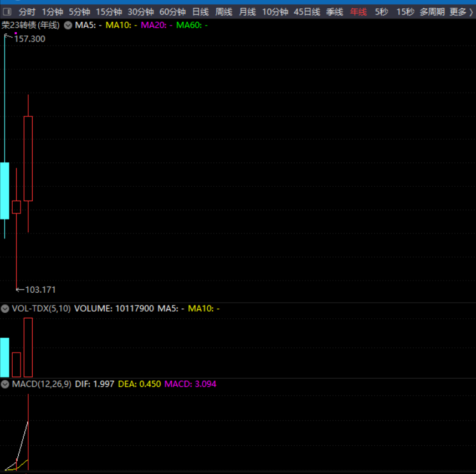Image resolution: width=476 pixels, height=474 pixels.
Task: Click the green MA60 label
Action: click(x=192, y=25)
